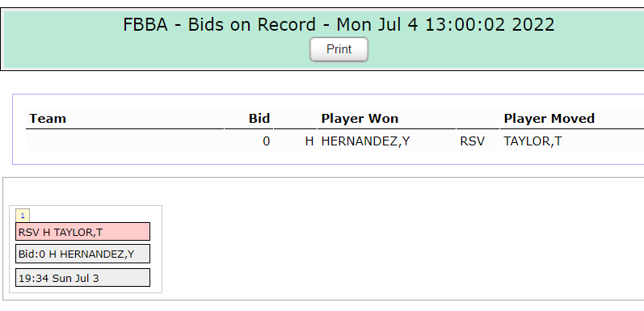The height and width of the screenshot is (311, 644).
Task: Open the small numbered 1 link box
Action: click(23, 215)
